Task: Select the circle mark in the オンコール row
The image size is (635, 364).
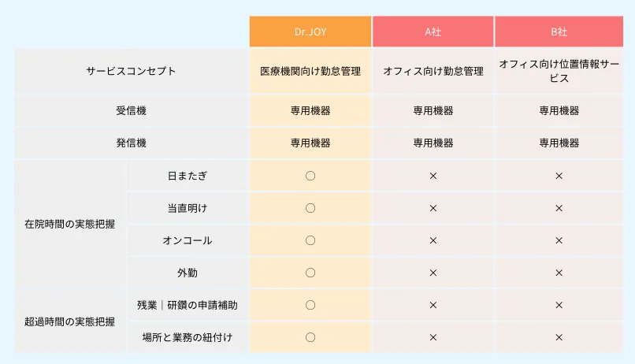Action: 310,240
